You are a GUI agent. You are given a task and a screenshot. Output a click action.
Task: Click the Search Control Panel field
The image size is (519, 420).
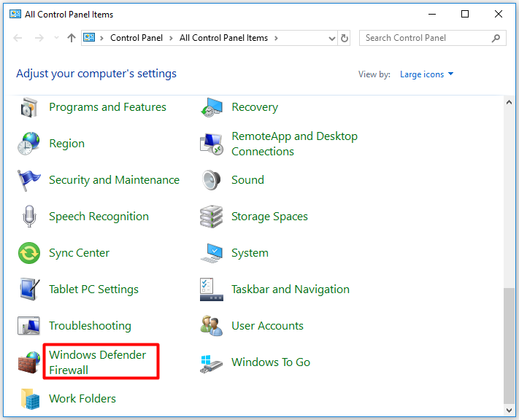point(432,38)
